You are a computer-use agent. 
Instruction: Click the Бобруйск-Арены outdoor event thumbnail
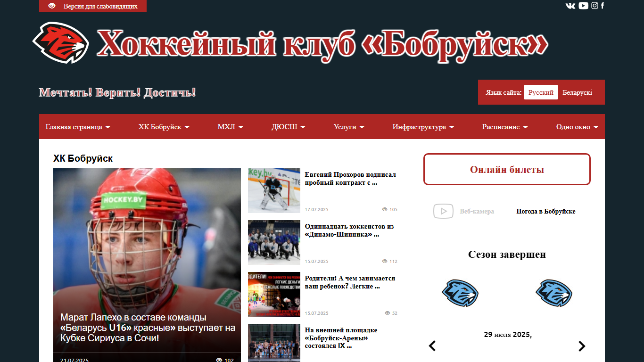click(274, 343)
